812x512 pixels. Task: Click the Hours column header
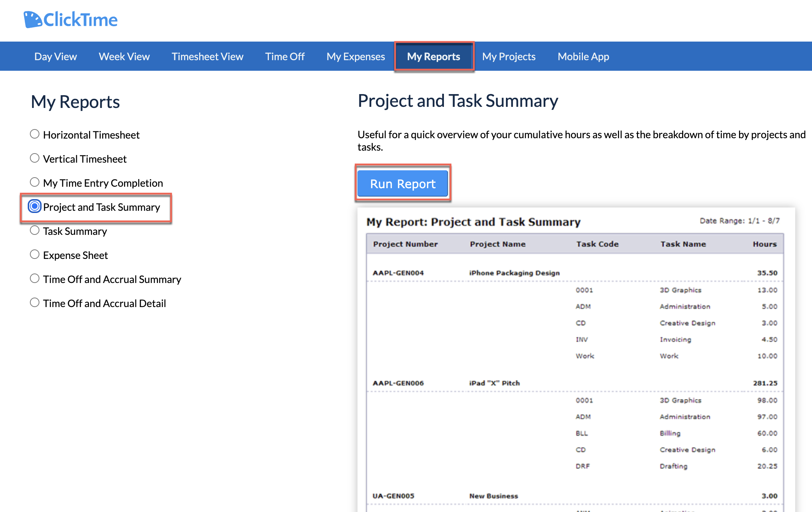point(765,244)
